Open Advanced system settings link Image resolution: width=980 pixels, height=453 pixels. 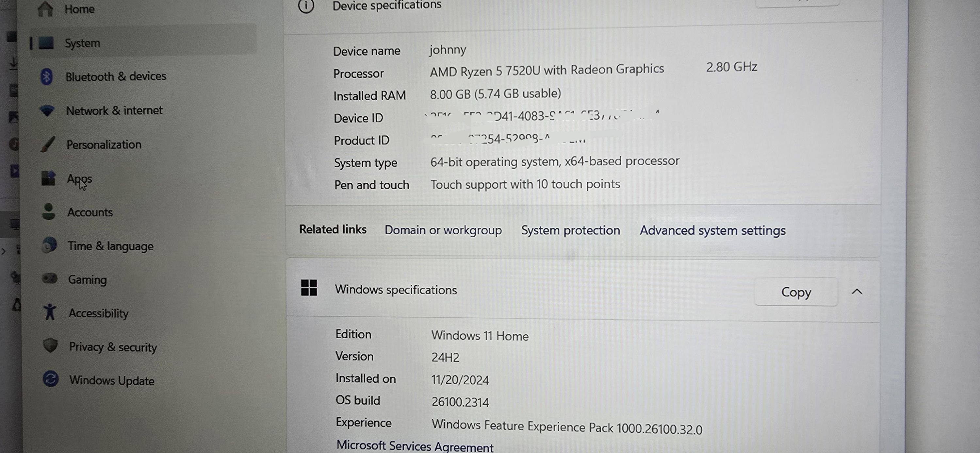(x=712, y=231)
